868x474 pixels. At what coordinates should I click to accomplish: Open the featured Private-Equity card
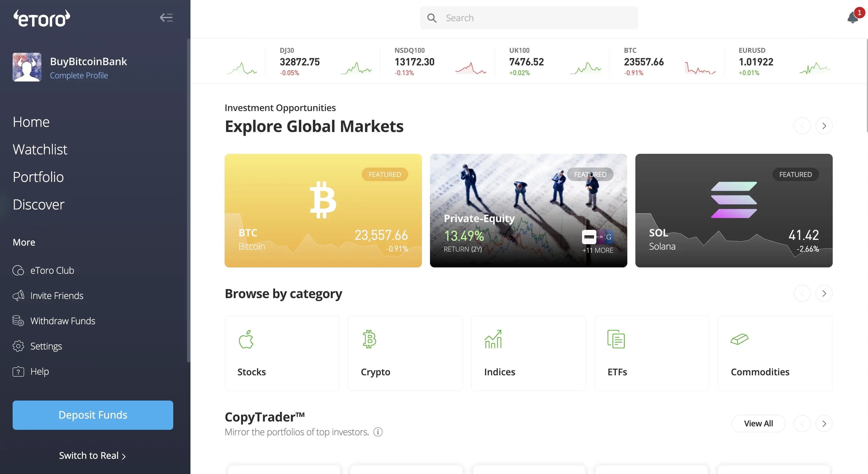pos(528,210)
